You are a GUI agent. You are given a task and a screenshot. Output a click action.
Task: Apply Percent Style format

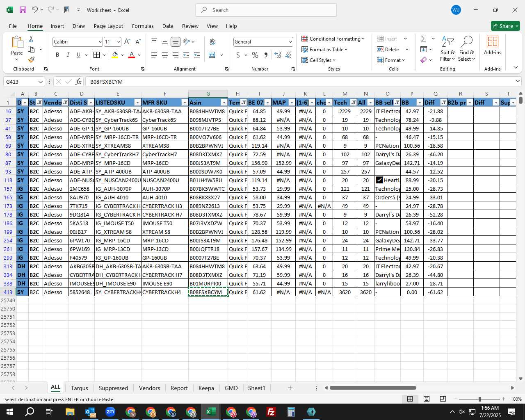click(x=255, y=55)
